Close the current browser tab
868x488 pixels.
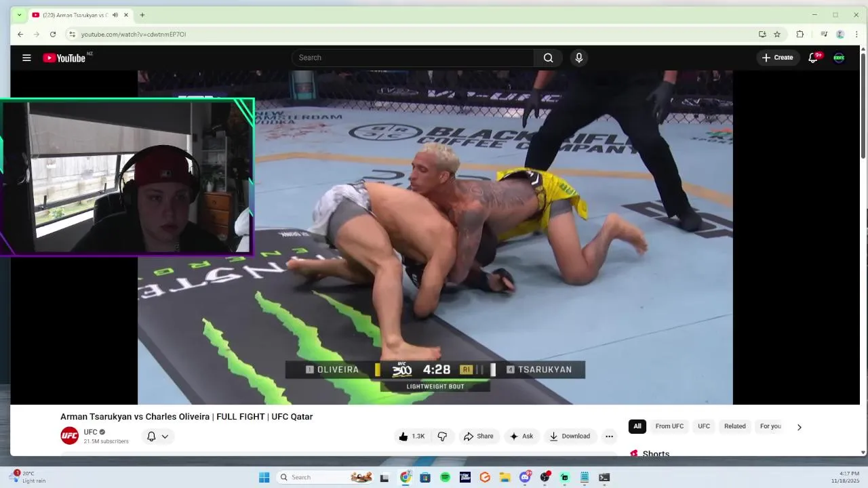pos(125,15)
